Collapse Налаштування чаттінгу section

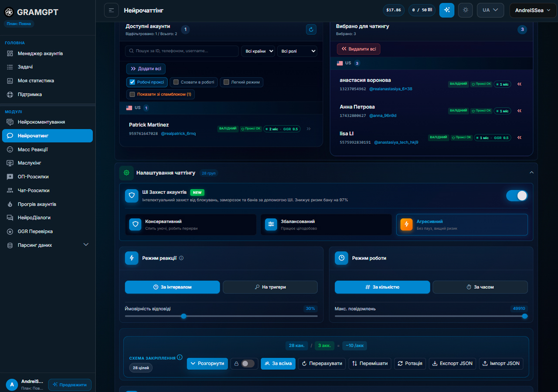pyautogui.click(x=531, y=172)
